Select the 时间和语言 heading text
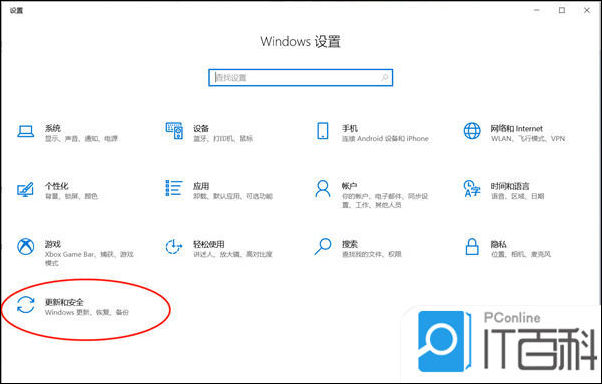The image size is (602, 384). click(x=510, y=186)
